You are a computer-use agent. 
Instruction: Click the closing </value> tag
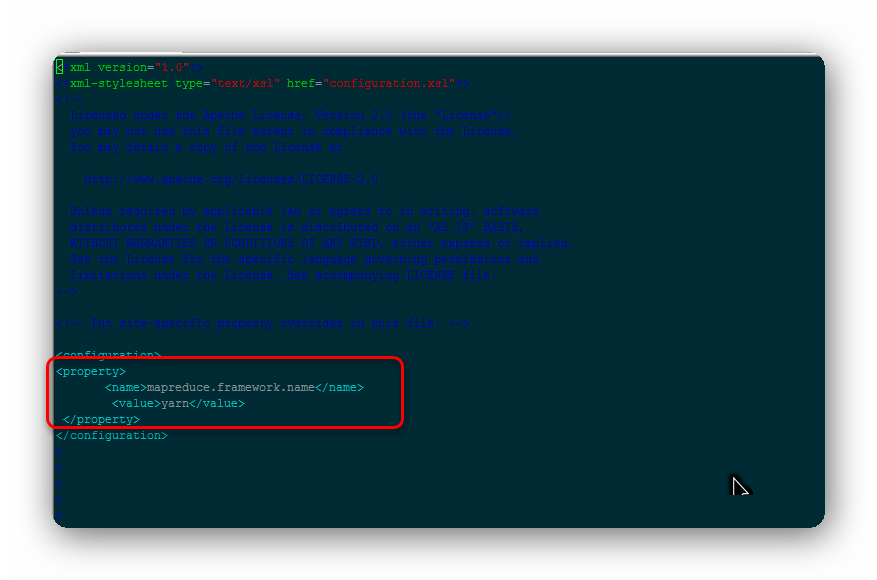(x=217, y=404)
